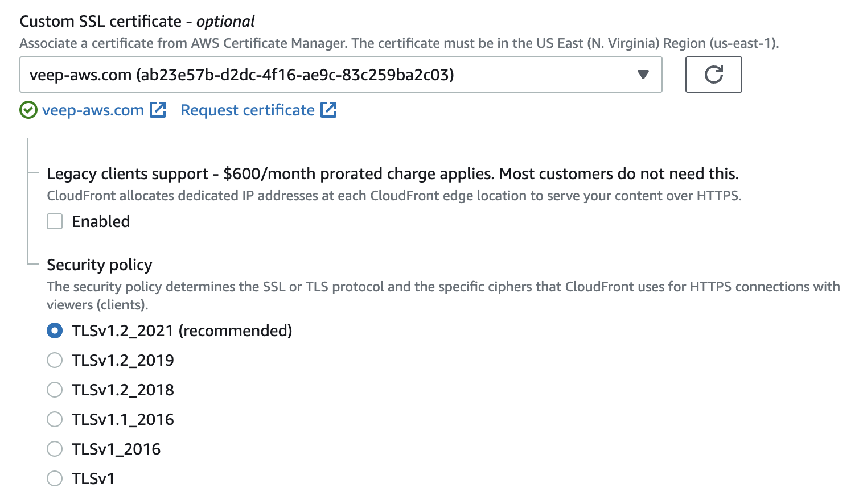
Task: Select TLSv1.1_2016 security policy
Action: [x=54, y=419]
